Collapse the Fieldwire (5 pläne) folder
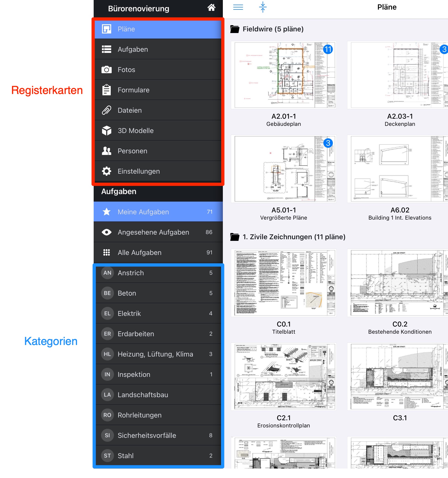This screenshot has width=448, height=478. pyautogui.click(x=235, y=29)
